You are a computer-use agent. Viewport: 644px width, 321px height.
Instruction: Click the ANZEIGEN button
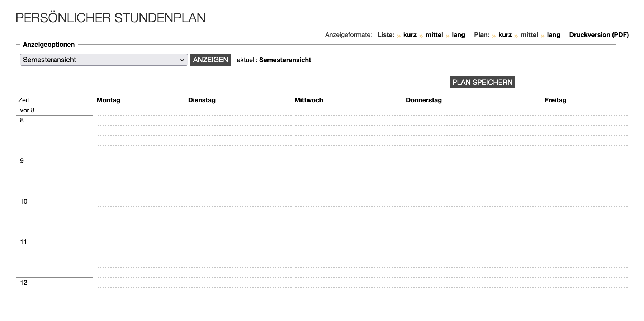210,60
